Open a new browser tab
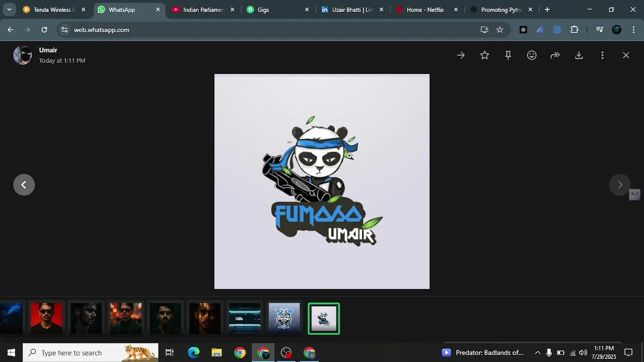The image size is (644, 362). click(547, 10)
